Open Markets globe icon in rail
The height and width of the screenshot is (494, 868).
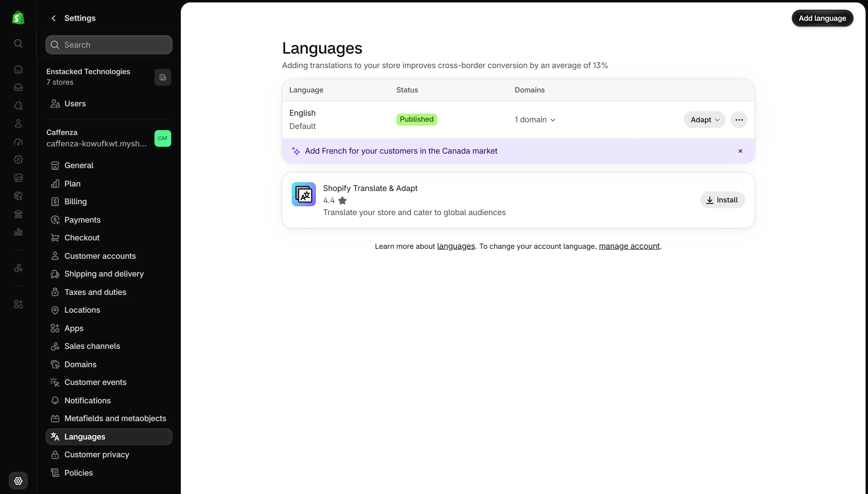[x=18, y=196]
